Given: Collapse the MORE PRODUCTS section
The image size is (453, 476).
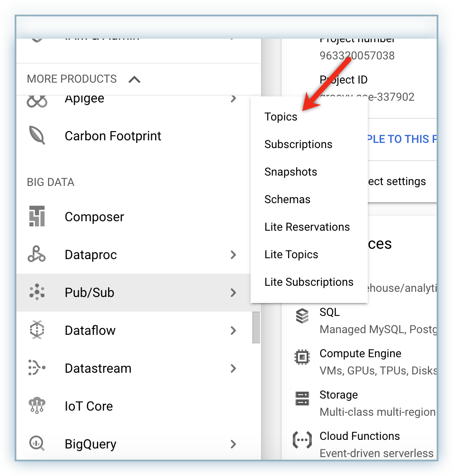Looking at the screenshot, I should pyautogui.click(x=134, y=79).
